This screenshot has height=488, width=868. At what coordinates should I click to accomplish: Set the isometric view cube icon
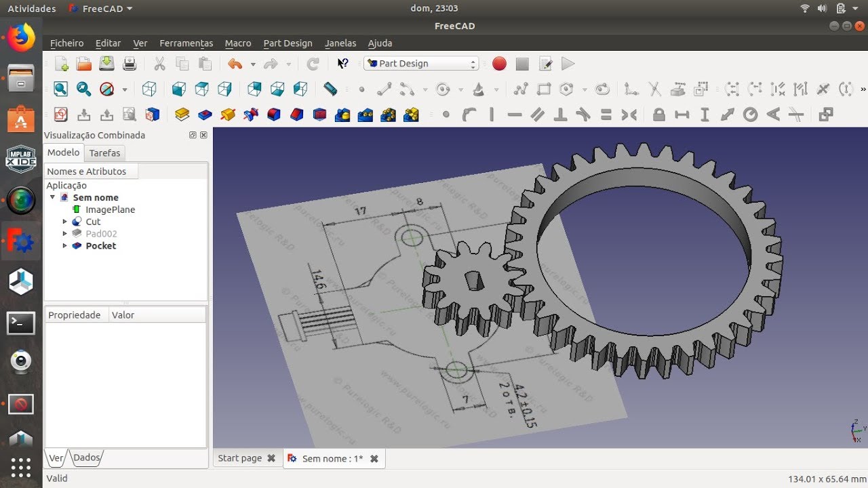tap(149, 89)
